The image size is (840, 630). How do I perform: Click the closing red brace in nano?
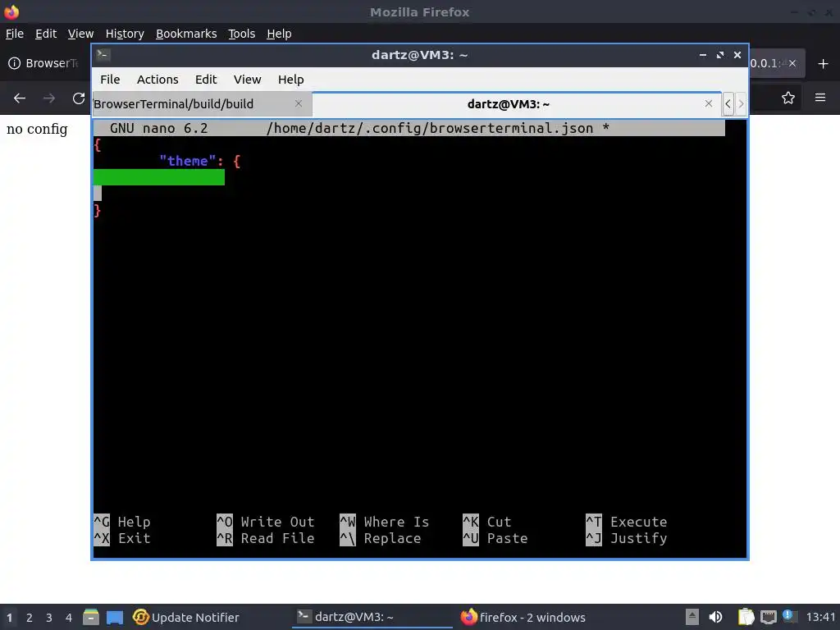[x=98, y=211]
